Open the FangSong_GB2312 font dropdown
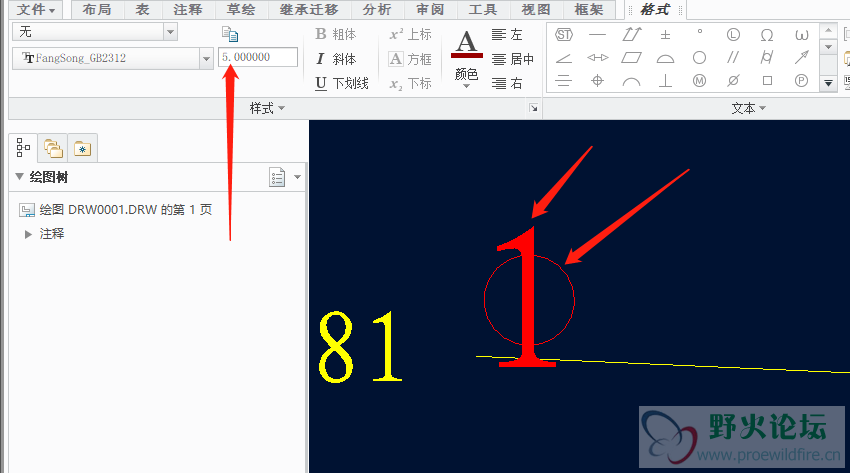The height and width of the screenshot is (473, 850). click(206, 58)
